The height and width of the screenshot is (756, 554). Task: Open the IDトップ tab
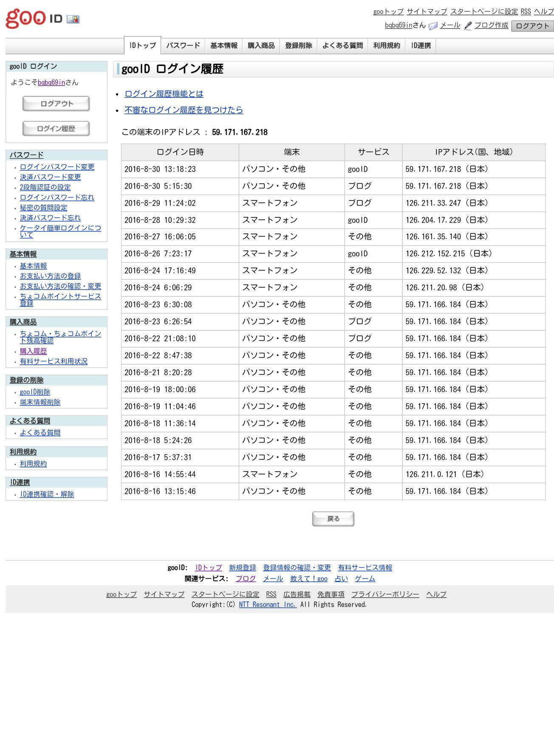click(x=142, y=45)
